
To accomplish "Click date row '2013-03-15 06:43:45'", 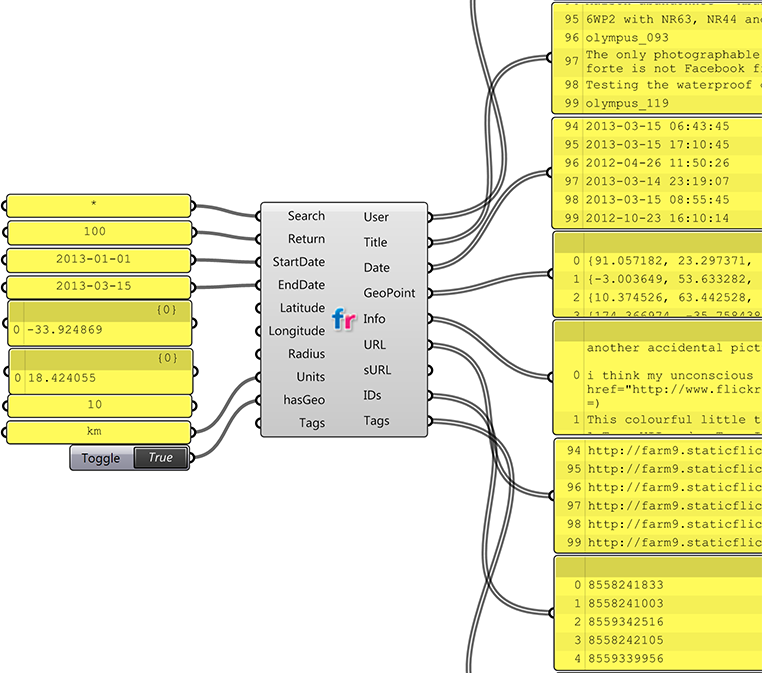I will click(x=658, y=126).
